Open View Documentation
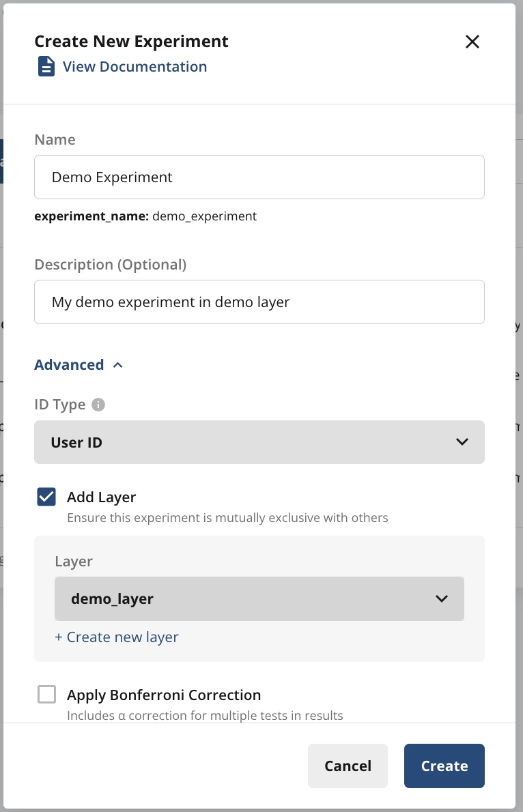 [x=135, y=66]
